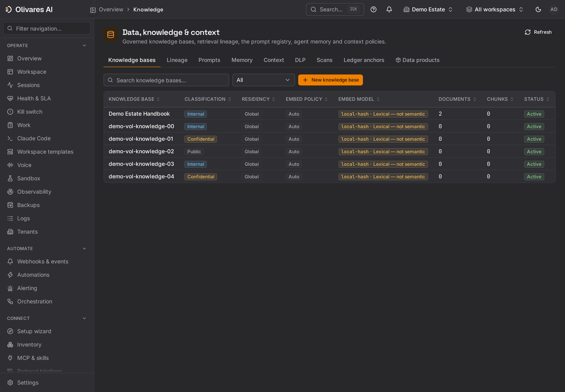This screenshot has height=392, width=565.
Task: Collapse the sidebar panel toggle
Action: coord(93,10)
